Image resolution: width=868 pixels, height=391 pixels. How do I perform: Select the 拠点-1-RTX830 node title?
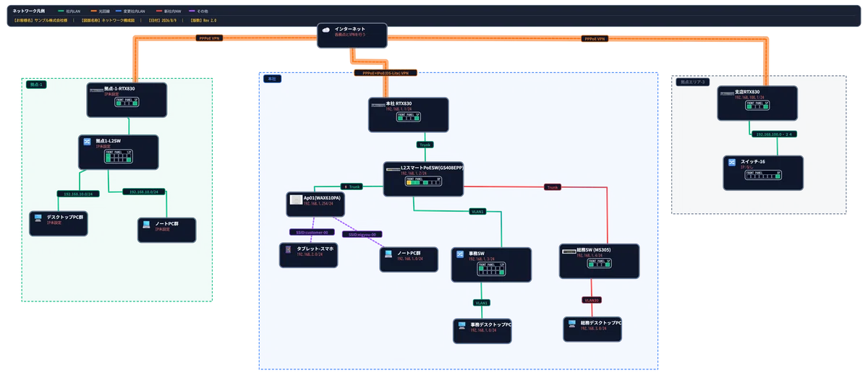coord(119,89)
